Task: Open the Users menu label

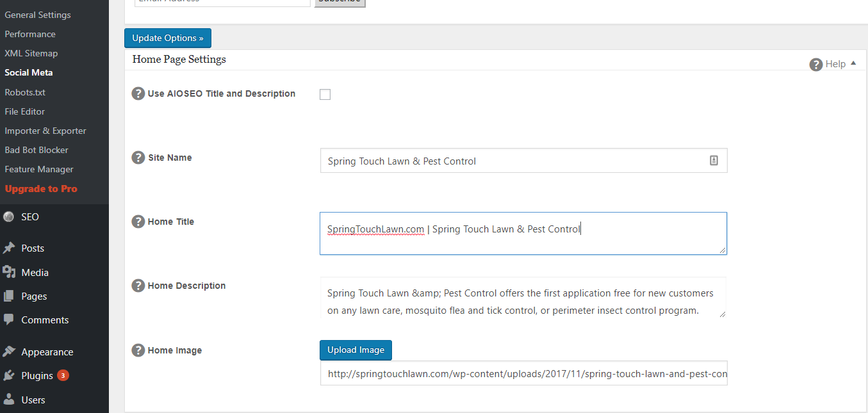Action: click(x=33, y=400)
